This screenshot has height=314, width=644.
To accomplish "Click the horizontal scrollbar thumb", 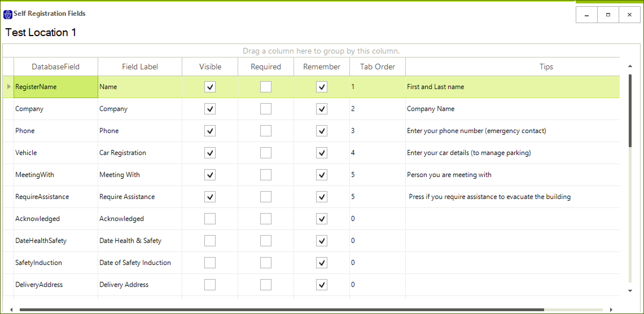I will (x=282, y=309).
